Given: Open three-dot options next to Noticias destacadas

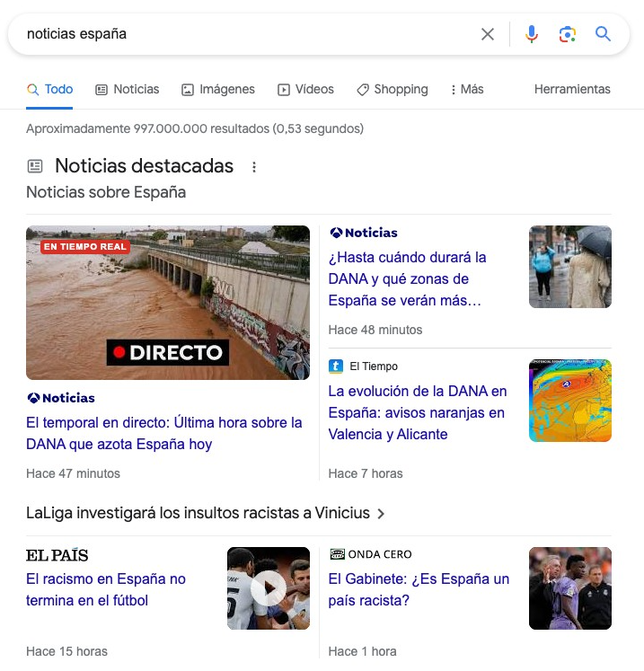Looking at the screenshot, I should 254,167.
